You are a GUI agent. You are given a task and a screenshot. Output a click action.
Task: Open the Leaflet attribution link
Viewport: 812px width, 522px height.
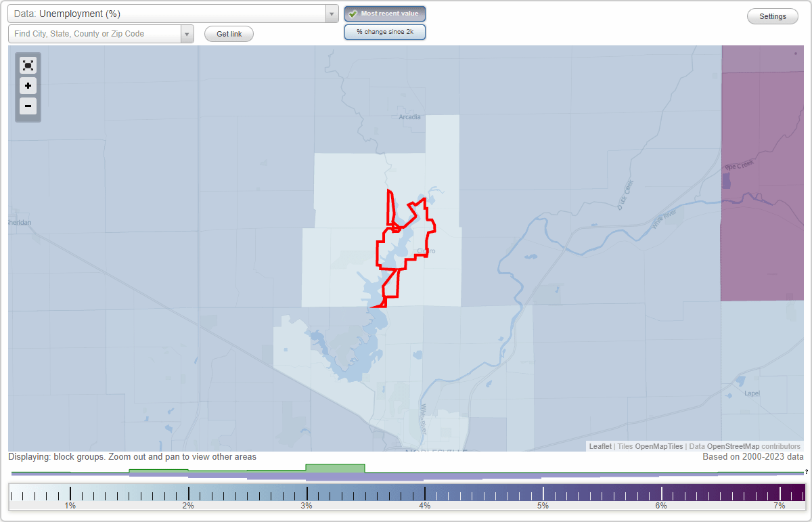[600, 446]
